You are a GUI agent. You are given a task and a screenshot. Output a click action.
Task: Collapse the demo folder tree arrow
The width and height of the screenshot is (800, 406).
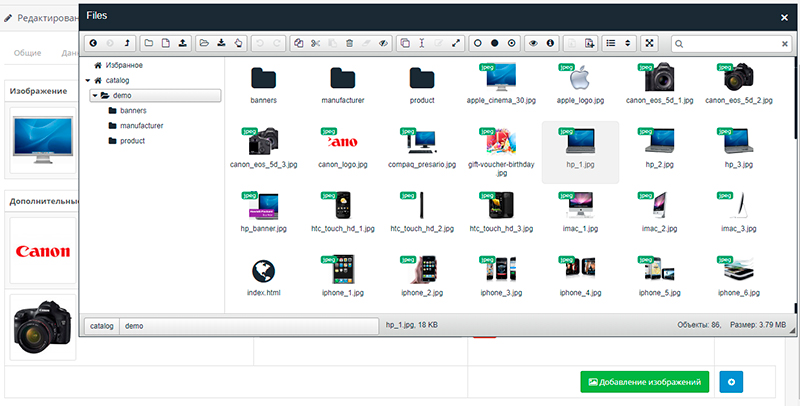[x=95, y=95]
